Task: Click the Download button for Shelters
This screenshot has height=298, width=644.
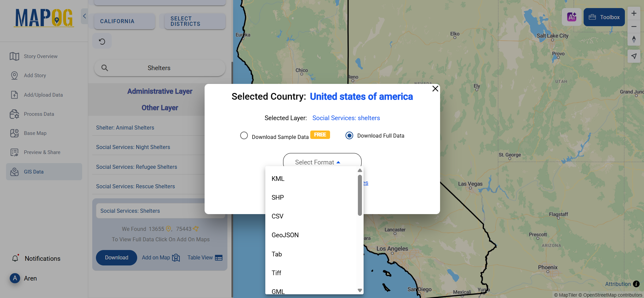Action: pos(116,257)
